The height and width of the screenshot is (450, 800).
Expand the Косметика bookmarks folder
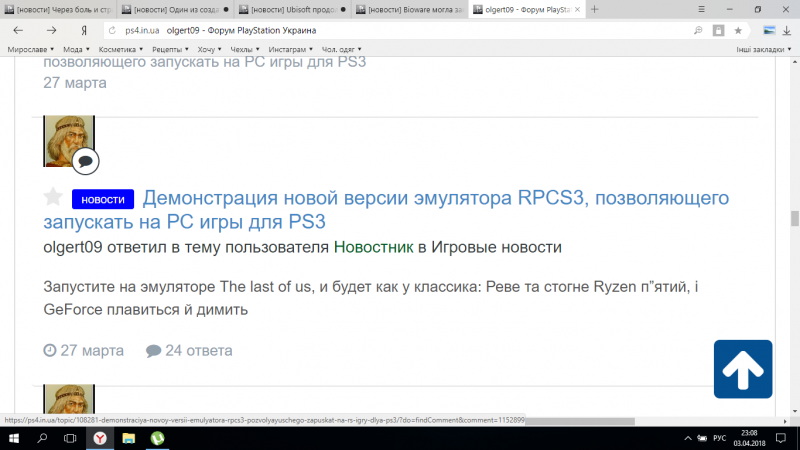coord(121,49)
